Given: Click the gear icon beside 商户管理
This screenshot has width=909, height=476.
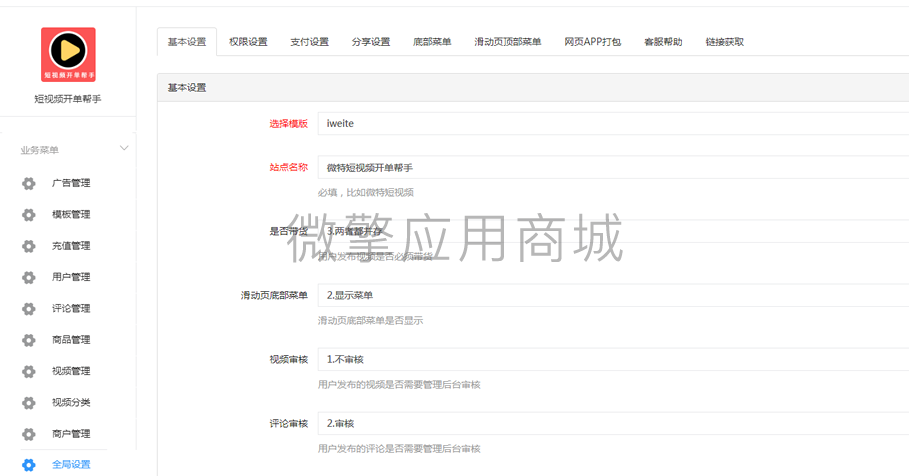Looking at the screenshot, I should [x=28, y=434].
